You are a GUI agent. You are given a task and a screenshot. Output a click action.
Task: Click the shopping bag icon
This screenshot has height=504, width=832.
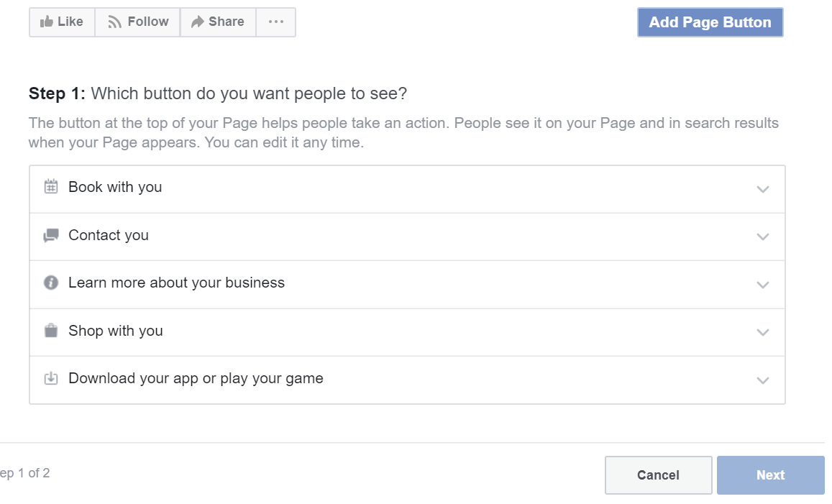(51, 331)
